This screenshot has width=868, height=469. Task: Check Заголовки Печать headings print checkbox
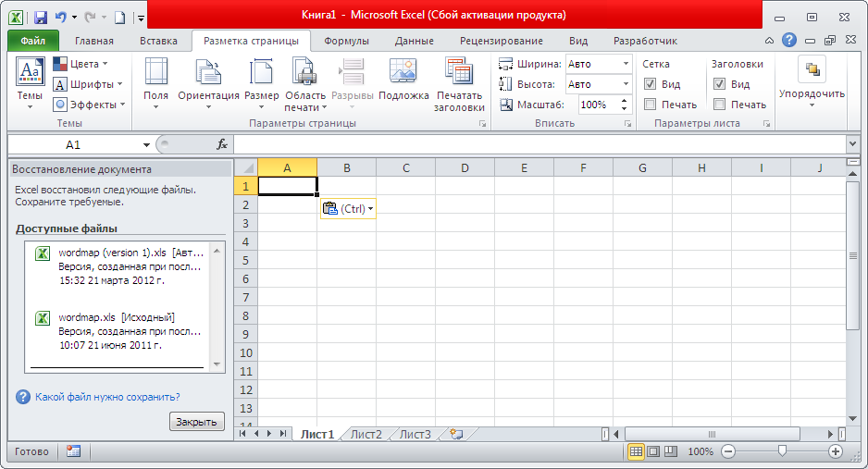(719, 104)
